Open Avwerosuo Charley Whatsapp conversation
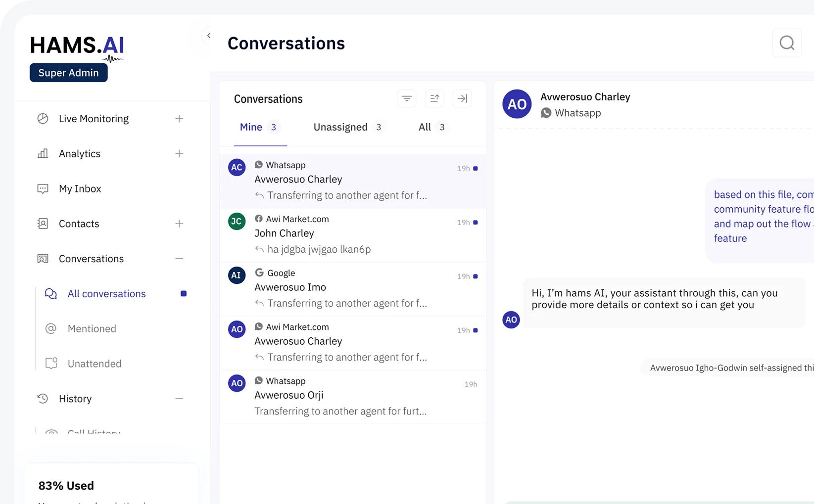 pyautogui.click(x=353, y=181)
